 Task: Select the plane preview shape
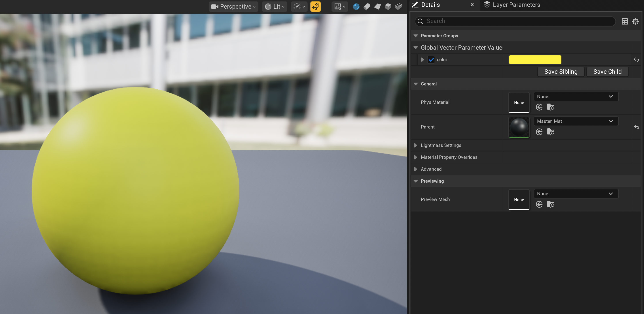tap(377, 6)
